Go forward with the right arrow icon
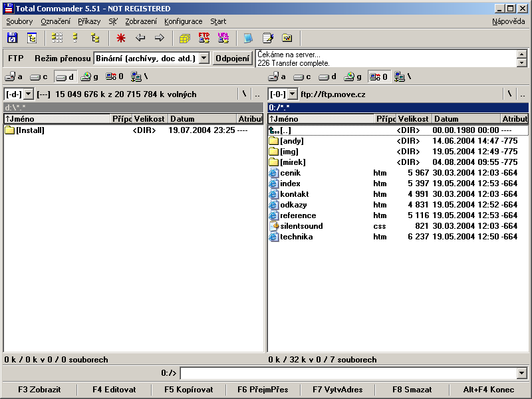532x399 pixels. click(x=159, y=38)
